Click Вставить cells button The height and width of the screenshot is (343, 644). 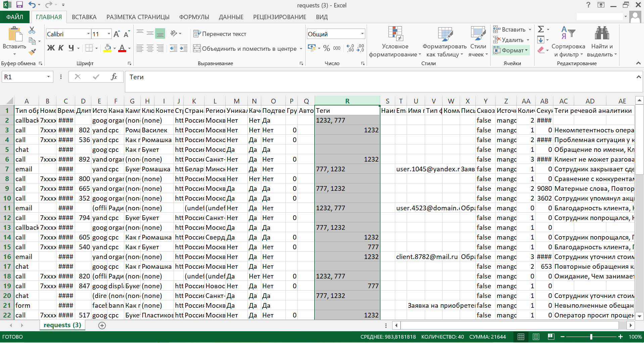pyautogui.click(x=509, y=30)
